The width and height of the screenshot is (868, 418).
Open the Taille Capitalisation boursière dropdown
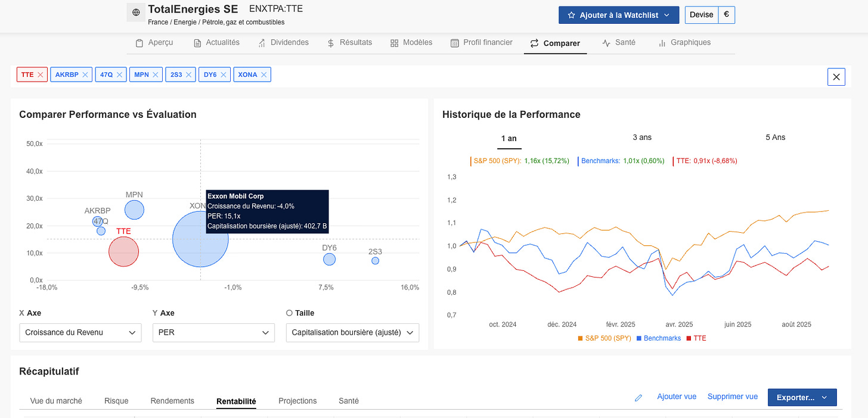tap(353, 333)
